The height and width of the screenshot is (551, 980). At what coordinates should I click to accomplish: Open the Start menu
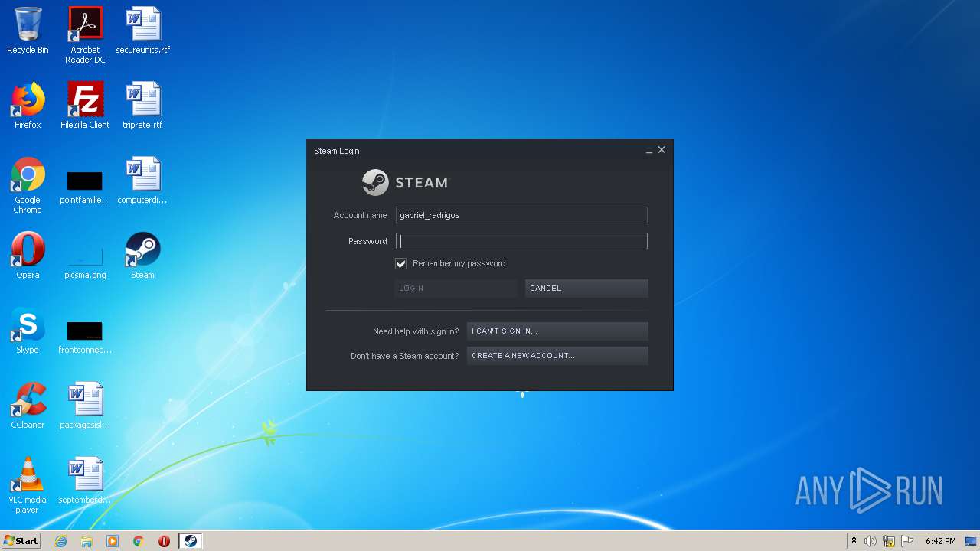(x=21, y=541)
